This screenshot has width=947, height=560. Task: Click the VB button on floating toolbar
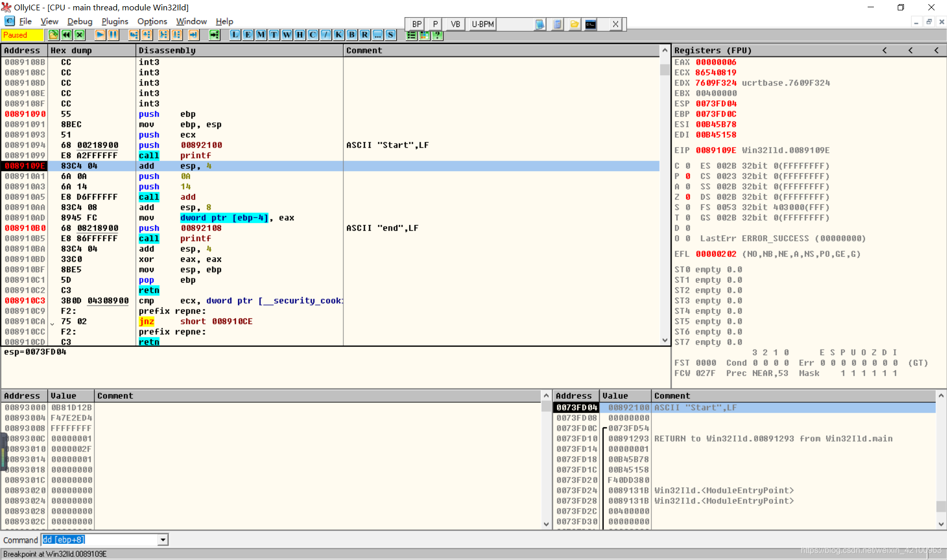point(455,24)
